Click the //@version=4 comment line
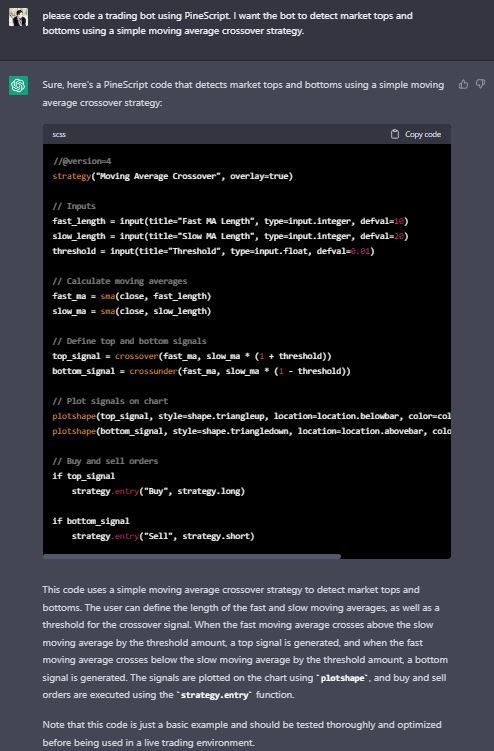The width and height of the screenshot is (494, 751). pos(82,161)
